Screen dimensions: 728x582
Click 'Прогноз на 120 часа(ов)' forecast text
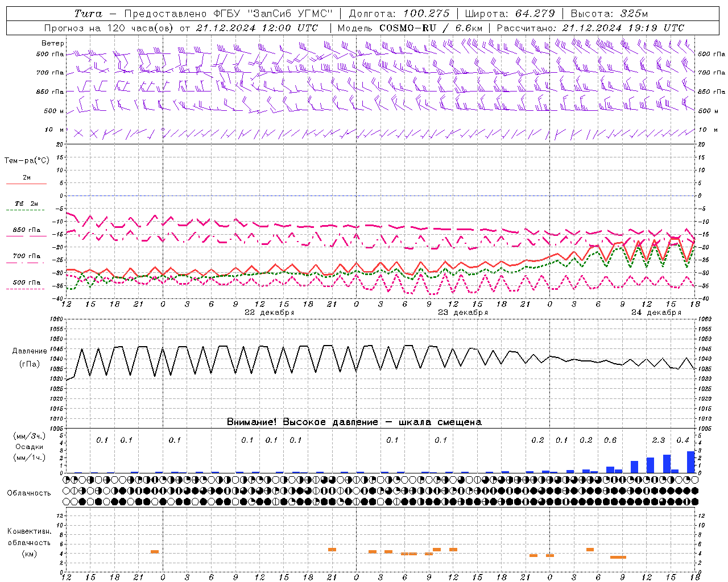(x=109, y=28)
